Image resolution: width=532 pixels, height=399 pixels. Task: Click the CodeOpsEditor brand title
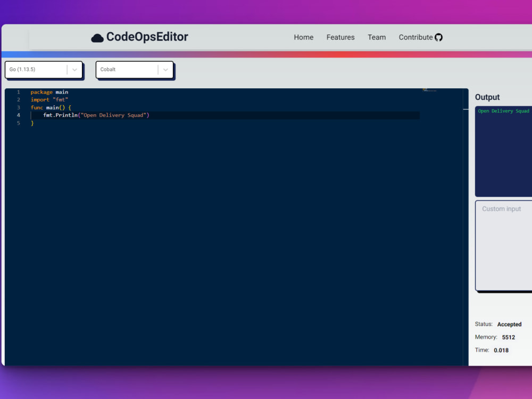click(x=147, y=37)
